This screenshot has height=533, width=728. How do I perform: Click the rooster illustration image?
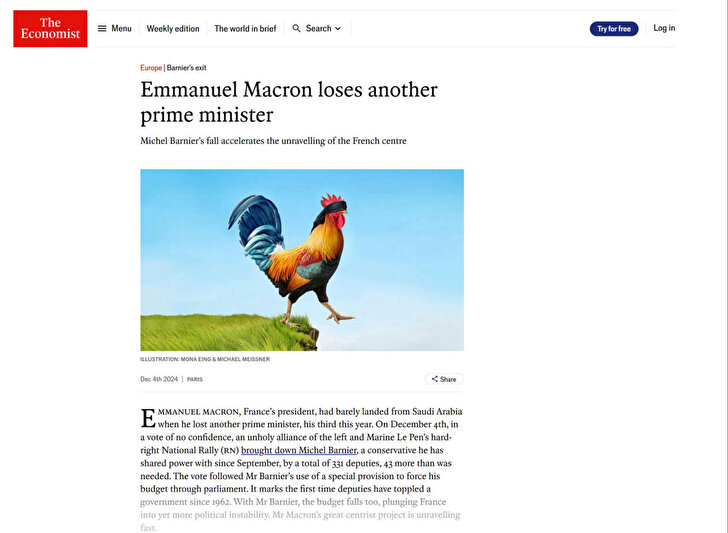click(x=302, y=260)
